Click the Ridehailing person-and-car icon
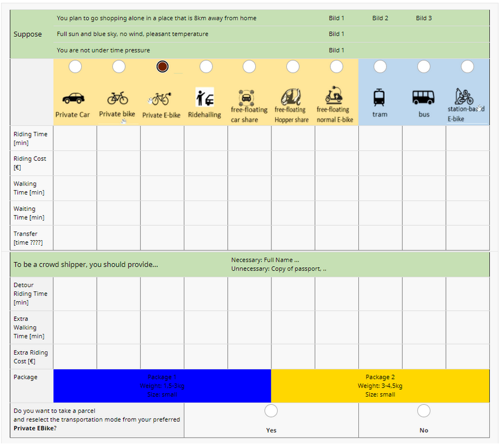Screen dimensions: 503x448 pyautogui.click(x=205, y=97)
